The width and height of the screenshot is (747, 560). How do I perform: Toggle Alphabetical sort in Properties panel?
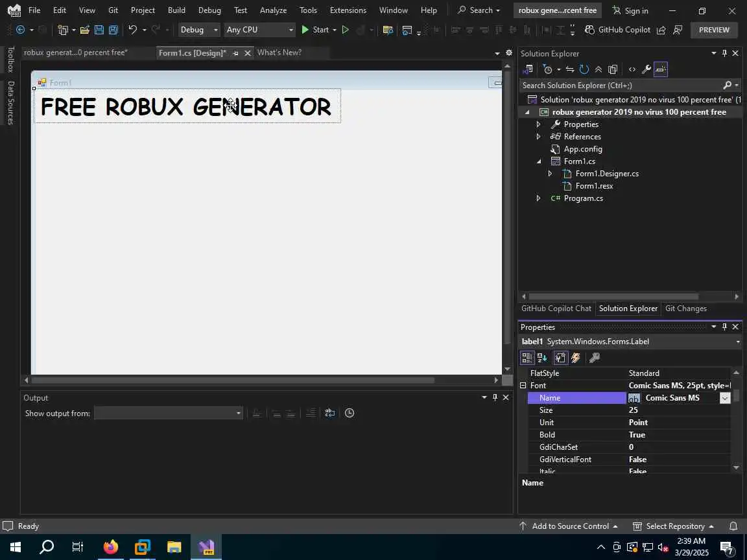coord(542,358)
